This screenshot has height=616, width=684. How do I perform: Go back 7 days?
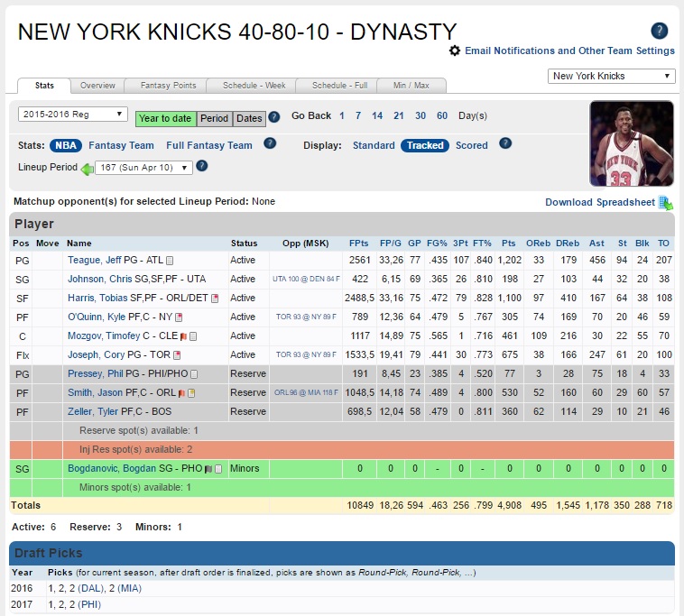pos(358,115)
